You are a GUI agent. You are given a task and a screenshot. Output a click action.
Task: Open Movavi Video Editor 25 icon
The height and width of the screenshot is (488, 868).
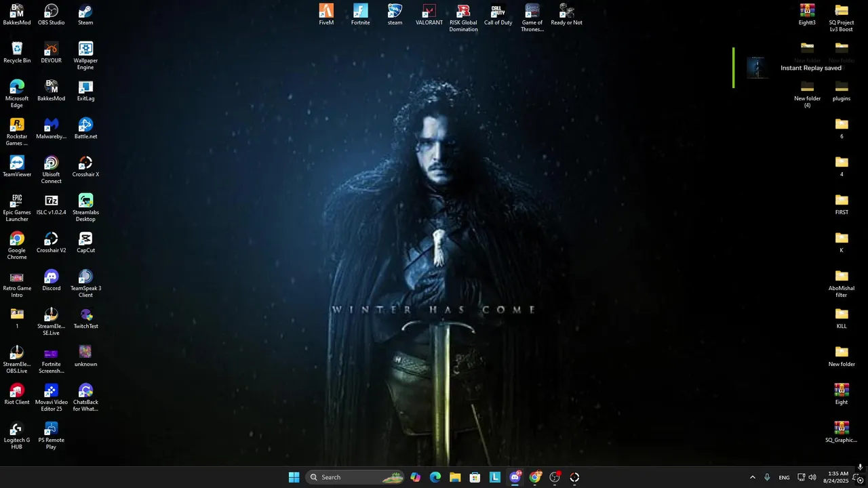coord(51,397)
